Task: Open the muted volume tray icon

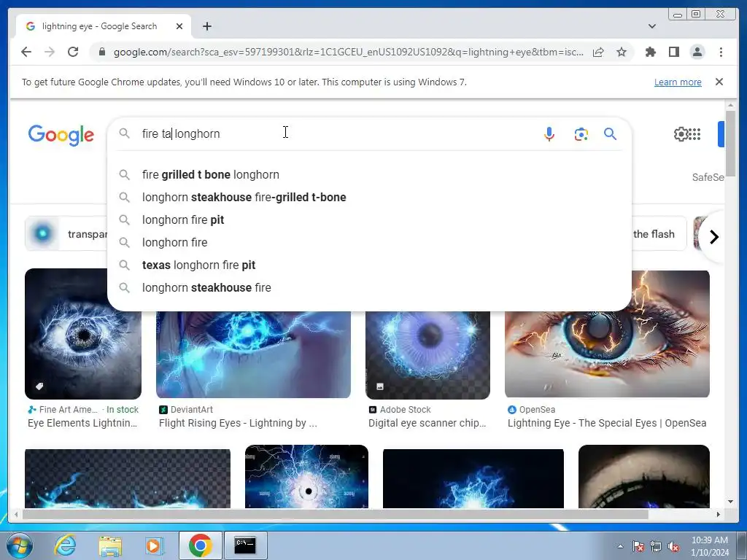Action: pos(673,547)
